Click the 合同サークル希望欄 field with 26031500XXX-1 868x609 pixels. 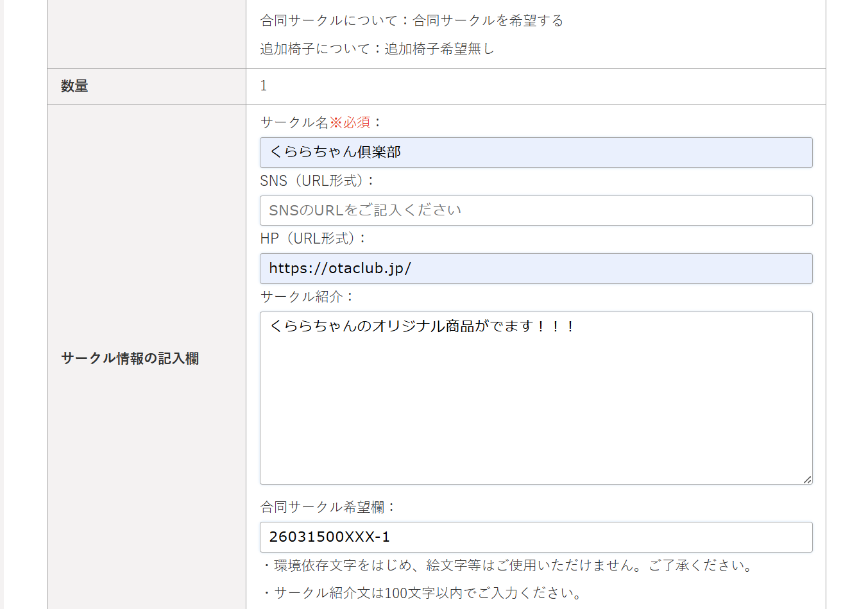point(536,537)
